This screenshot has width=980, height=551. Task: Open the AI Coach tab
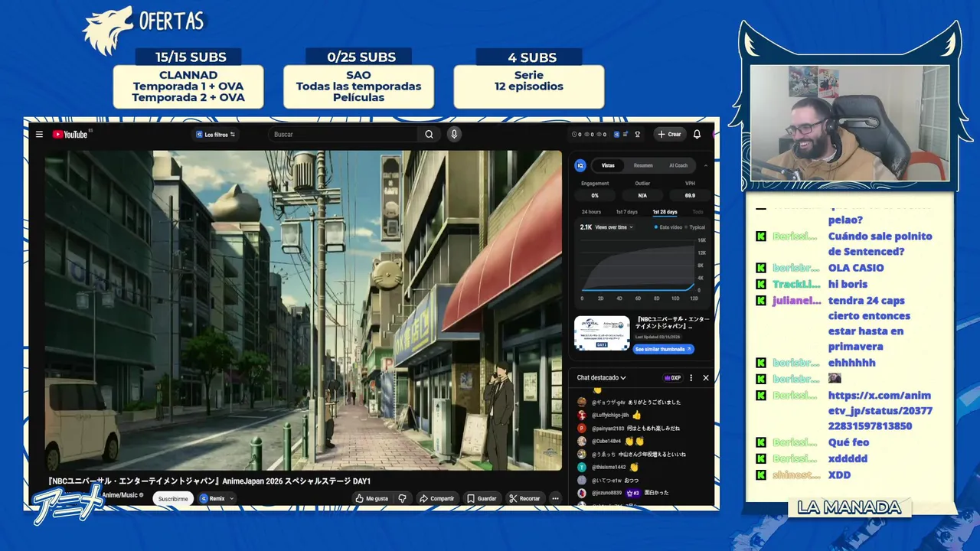[x=678, y=165]
